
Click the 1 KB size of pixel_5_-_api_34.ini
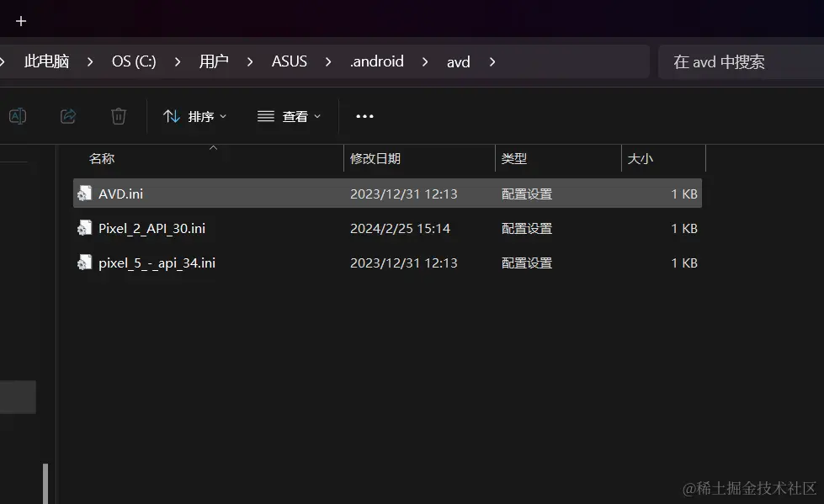click(684, 263)
